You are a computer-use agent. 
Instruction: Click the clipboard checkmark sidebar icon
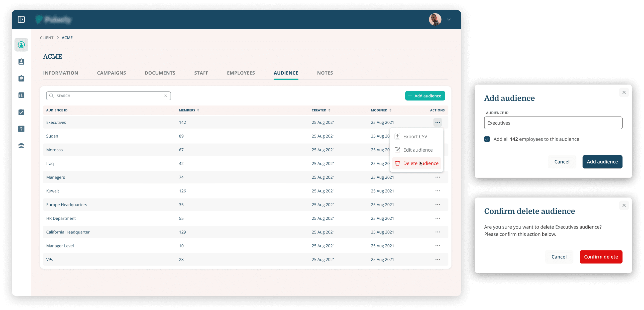[x=21, y=112]
